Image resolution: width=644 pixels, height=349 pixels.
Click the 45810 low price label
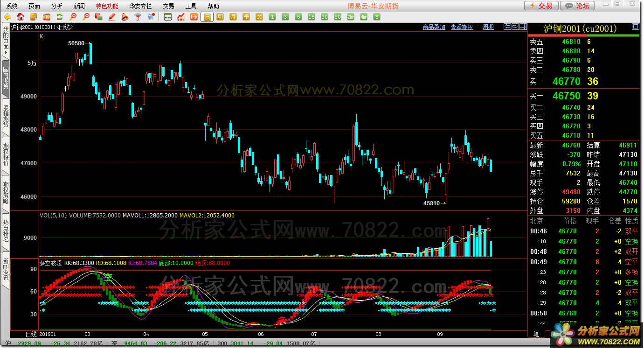pos(431,203)
